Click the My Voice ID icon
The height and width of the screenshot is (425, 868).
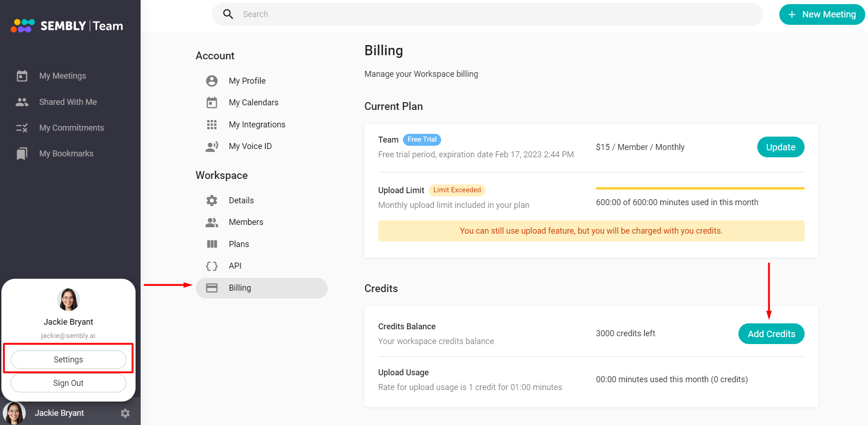coord(212,146)
